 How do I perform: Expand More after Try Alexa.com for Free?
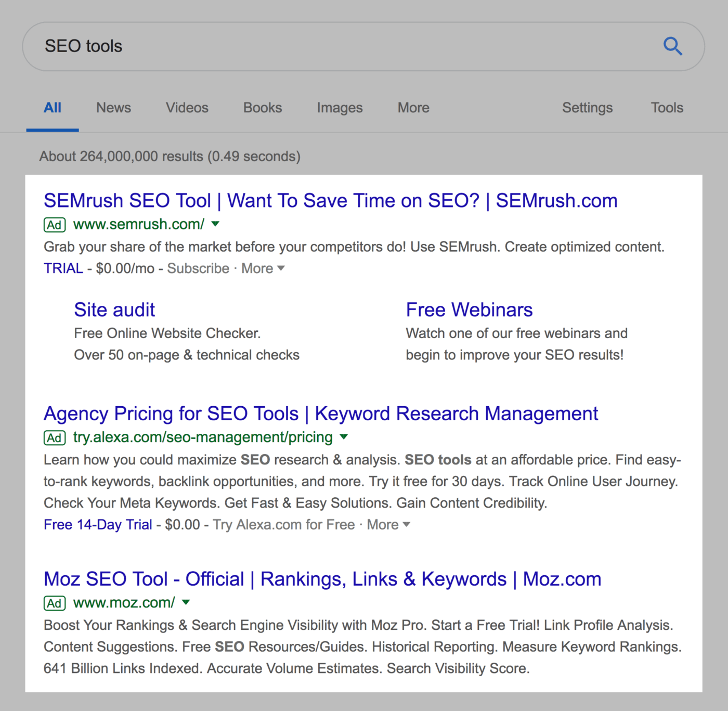tap(388, 524)
